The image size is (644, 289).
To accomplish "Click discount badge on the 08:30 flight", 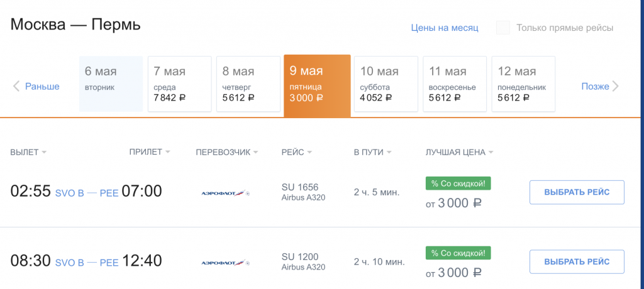I will coord(458,253).
